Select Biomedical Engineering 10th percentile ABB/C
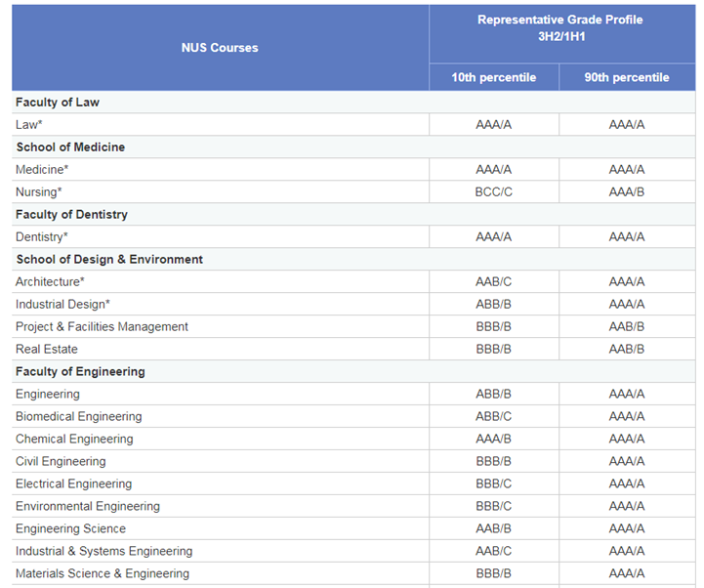 pos(494,416)
